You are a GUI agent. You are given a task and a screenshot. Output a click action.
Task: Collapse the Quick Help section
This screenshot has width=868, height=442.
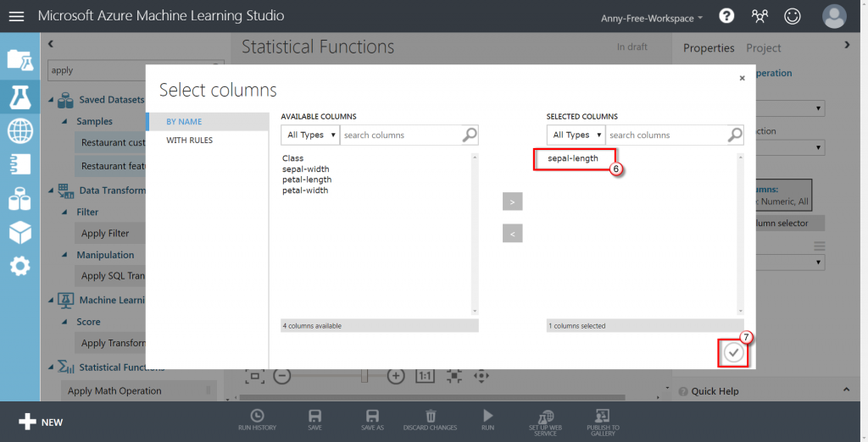pos(847,390)
